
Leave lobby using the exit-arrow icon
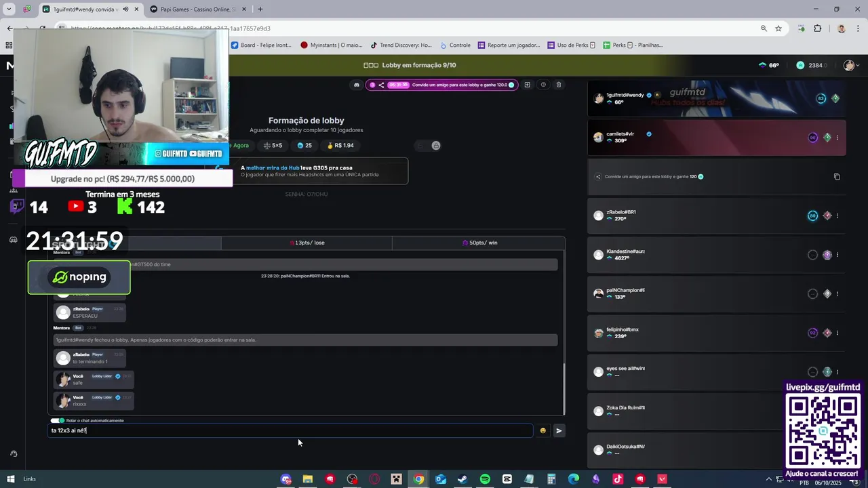point(527,85)
